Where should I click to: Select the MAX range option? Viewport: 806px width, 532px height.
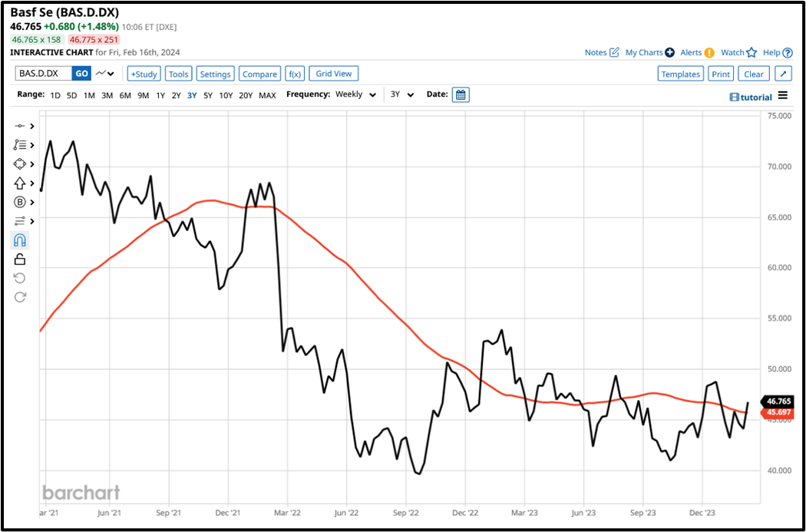(267, 95)
